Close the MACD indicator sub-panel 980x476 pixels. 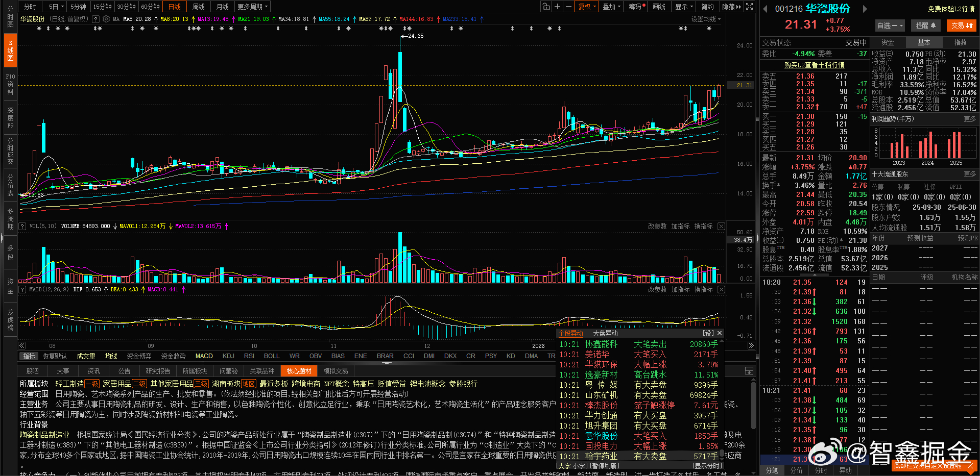(721, 289)
